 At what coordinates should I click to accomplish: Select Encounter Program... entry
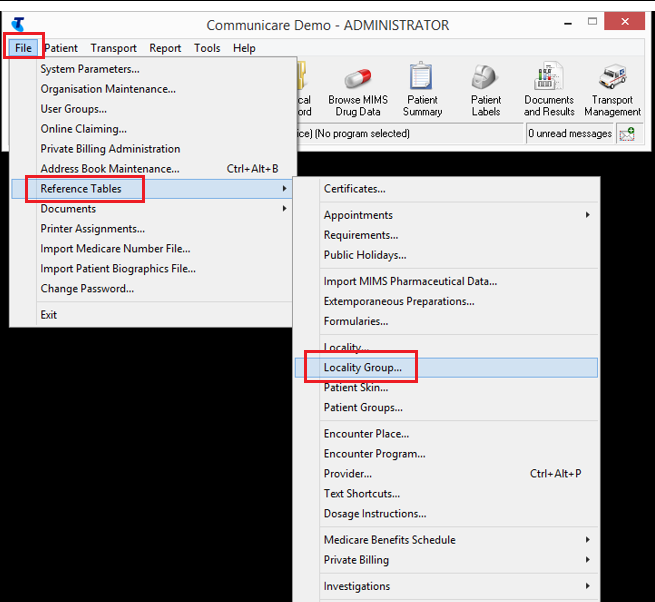pyautogui.click(x=446, y=454)
